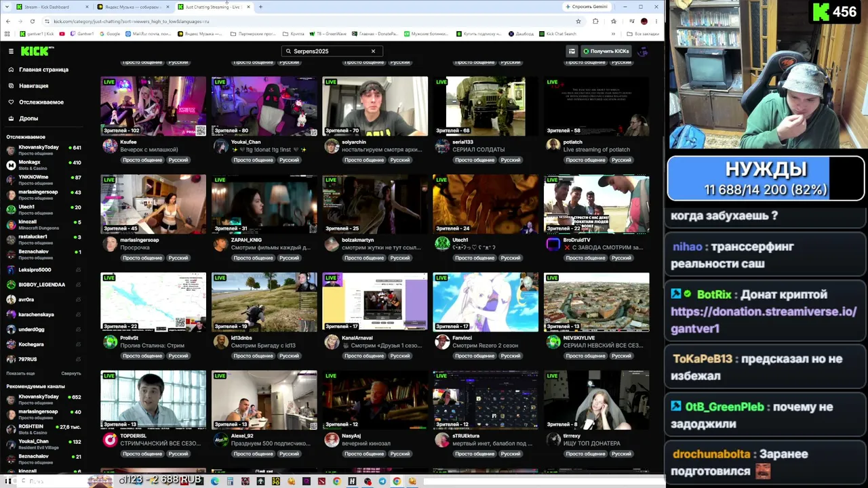Open YNKNOWme in the followed list

click(x=43, y=180)
